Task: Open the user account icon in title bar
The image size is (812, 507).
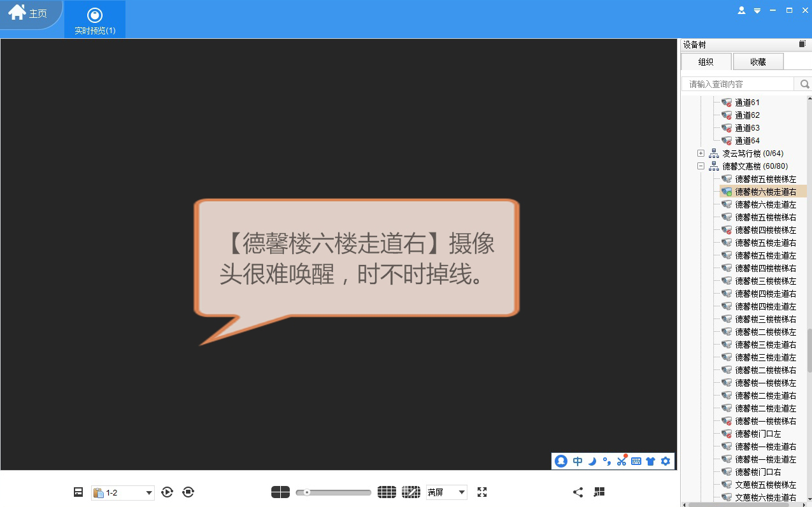Action: tap(741, 10)
